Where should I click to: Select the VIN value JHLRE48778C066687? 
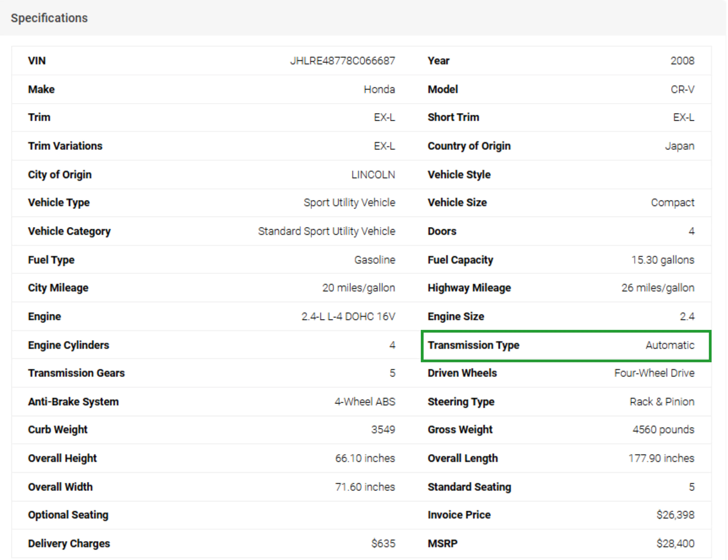[343, 60]
